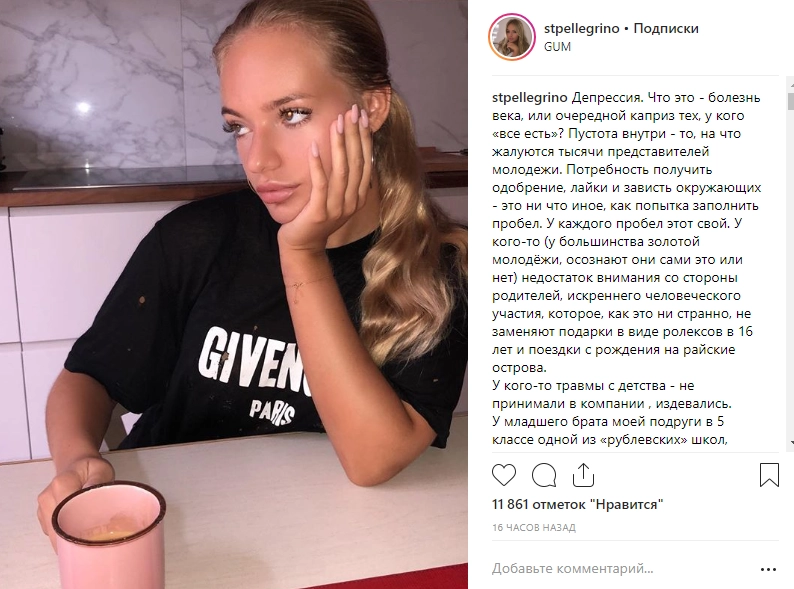
Task: Open the stpellegrino username in the header
Action: [x=581, y=28]
